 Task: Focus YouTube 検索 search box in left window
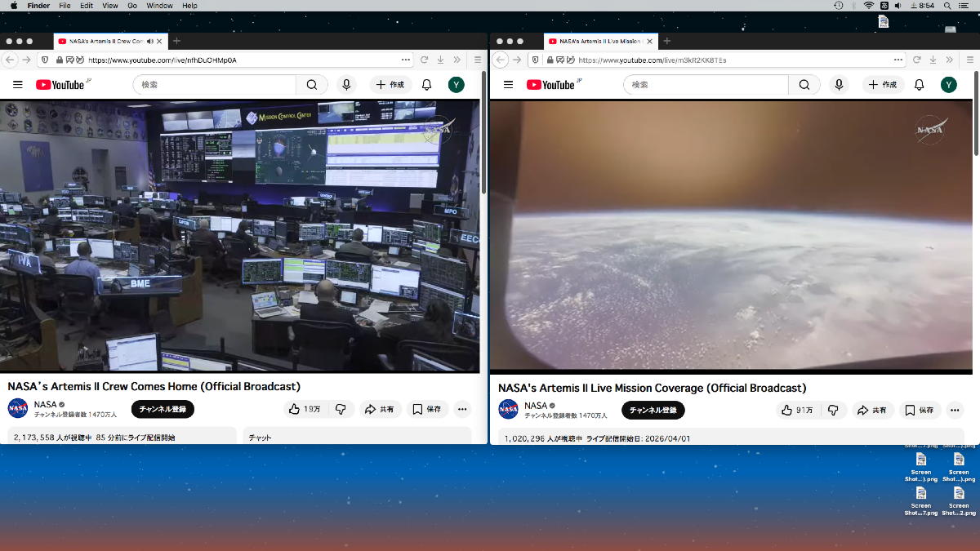pos(215,85)
